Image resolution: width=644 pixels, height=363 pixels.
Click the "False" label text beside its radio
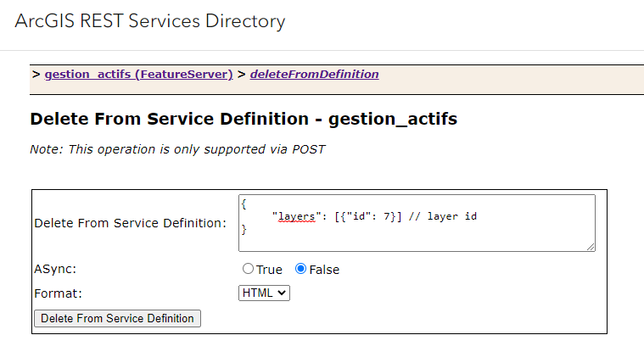[x=324, y=270]
